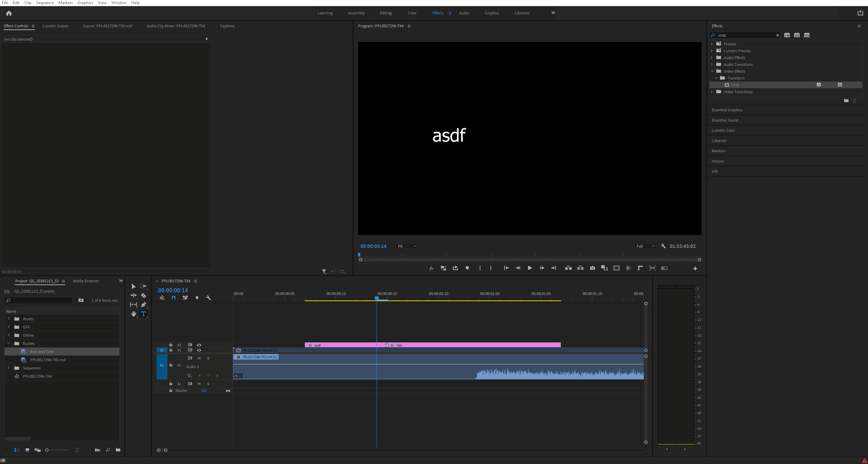Image resolution: width=868 pixels, height=464 pixels.
Task: Toggle snap magnet in timeline
Action: tap(174, 298)
